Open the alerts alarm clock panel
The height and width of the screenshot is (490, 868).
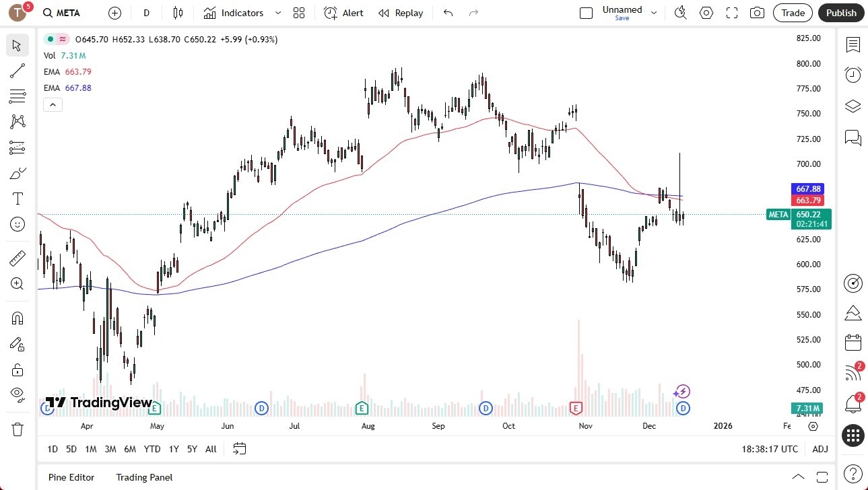[853, 75]
